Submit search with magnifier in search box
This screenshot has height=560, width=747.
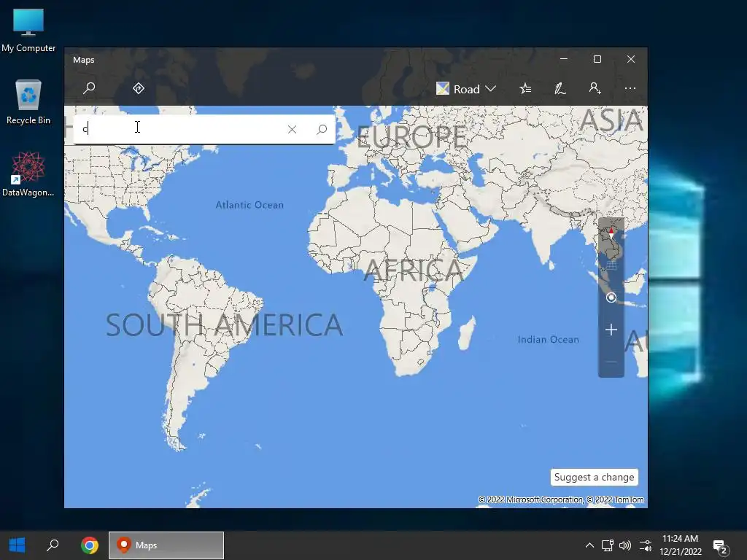pyautogui.click(x=322, y=129)
